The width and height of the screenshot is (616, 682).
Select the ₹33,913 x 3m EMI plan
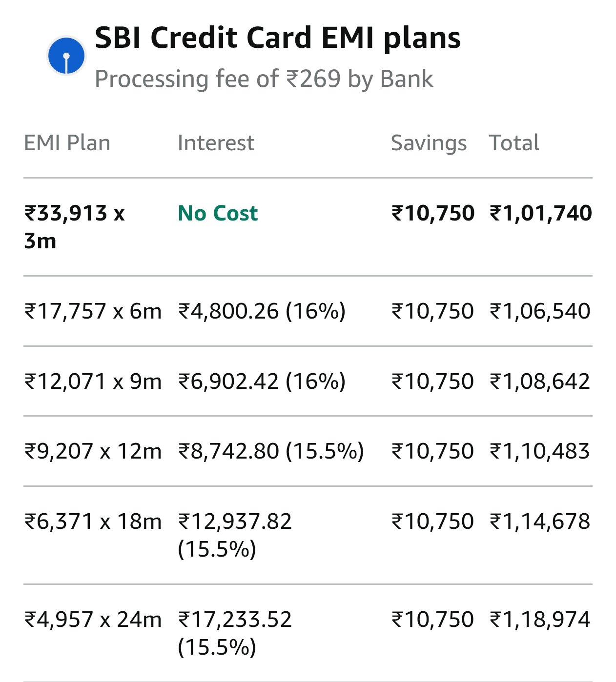pyautogui.click(x=74, y=227)
